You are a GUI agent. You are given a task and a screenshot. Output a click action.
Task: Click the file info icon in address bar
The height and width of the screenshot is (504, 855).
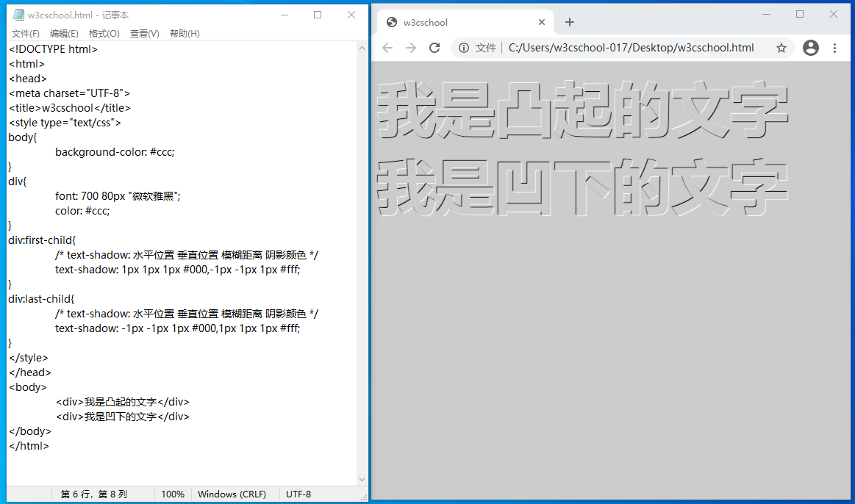[464, 48]
